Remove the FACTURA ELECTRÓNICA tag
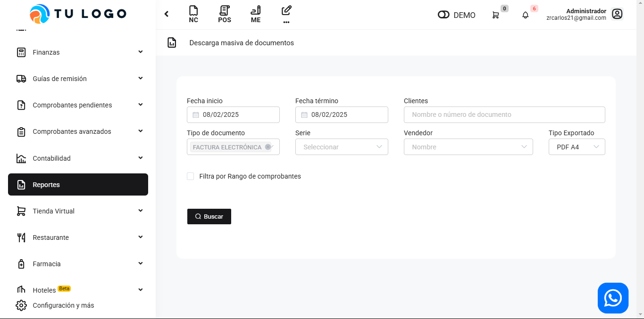 pos(268,147)
